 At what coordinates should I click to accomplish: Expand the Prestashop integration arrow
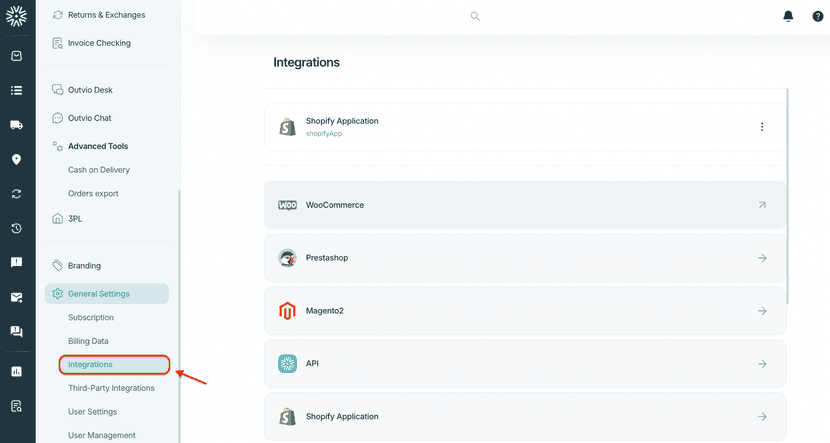click(762, 258)
